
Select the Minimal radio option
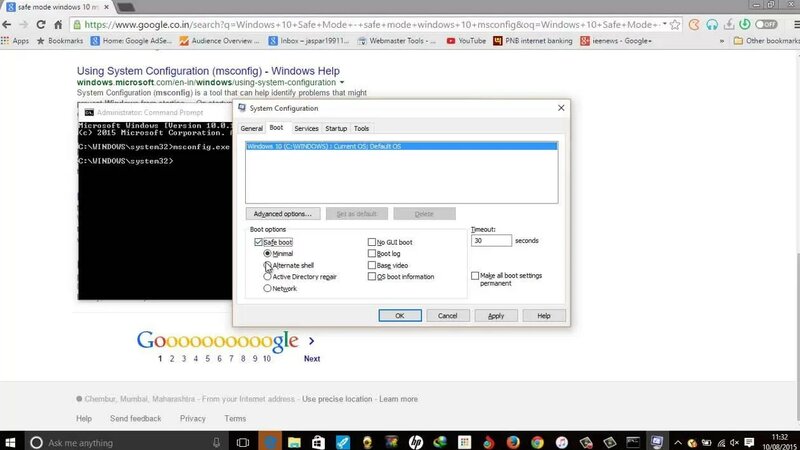(x=267, y=253)
